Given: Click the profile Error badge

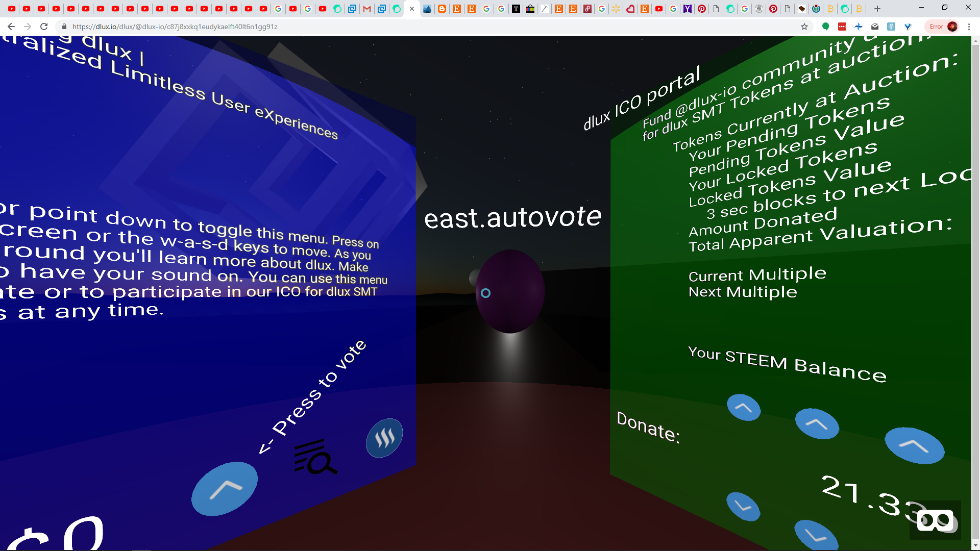Looking at the screenshot, I should 943,27.
